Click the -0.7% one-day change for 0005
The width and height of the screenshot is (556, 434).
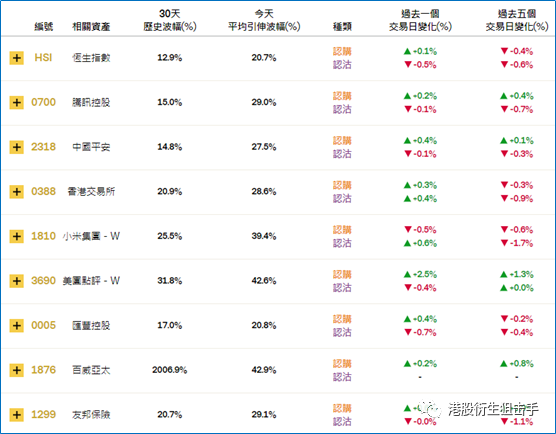point(420,333)
